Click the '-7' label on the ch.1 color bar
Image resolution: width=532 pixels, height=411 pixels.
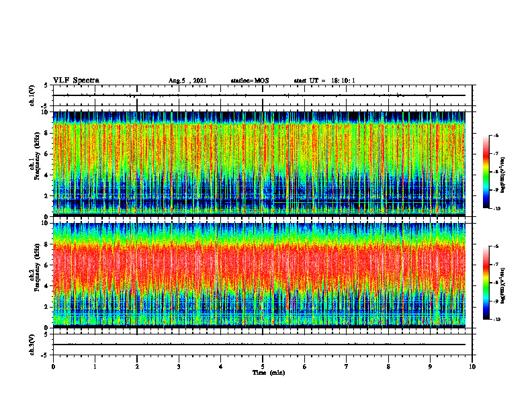pos(496,154)
